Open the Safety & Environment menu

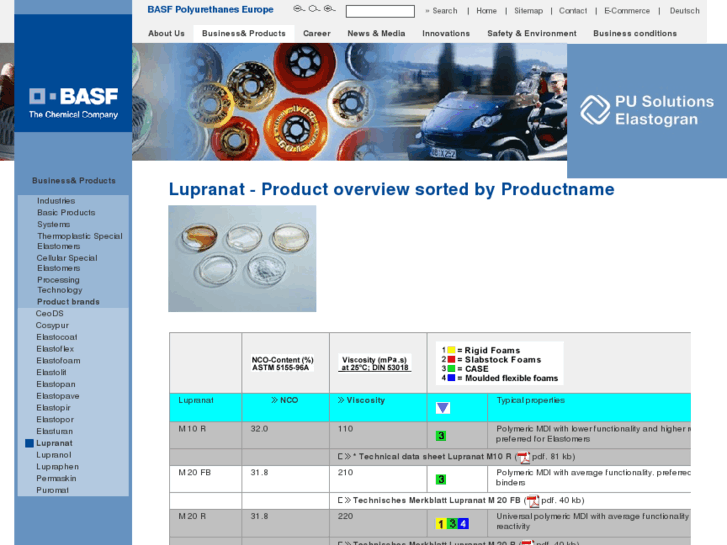pyautogui.click(x=532, y=33)
